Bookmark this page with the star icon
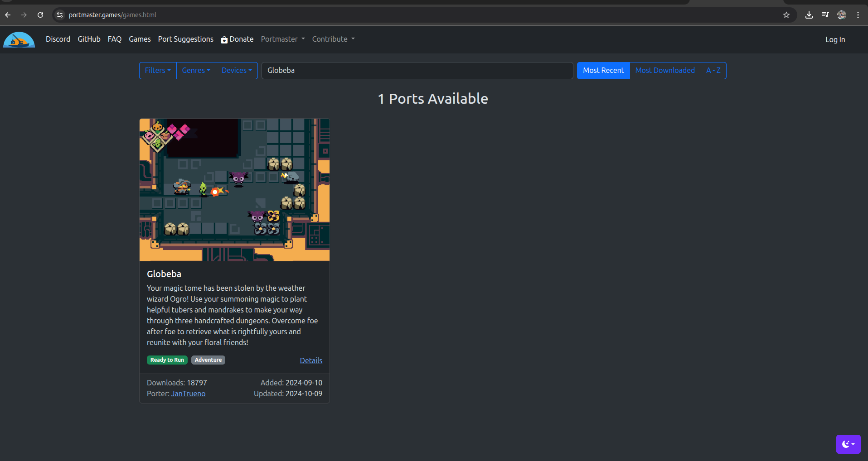The width and height of the screenshot is (868, 461). tap(786, 15)
